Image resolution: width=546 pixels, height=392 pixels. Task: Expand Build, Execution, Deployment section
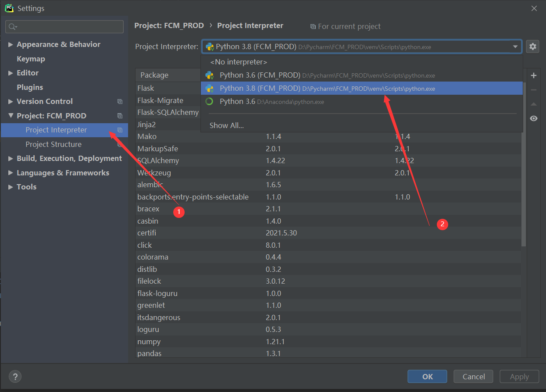point(11,158)
